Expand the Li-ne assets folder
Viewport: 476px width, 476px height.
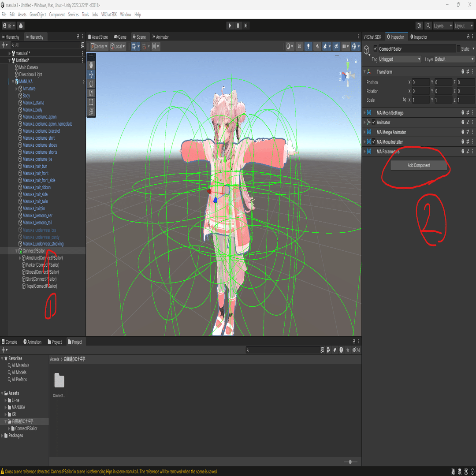coord(5,400)
